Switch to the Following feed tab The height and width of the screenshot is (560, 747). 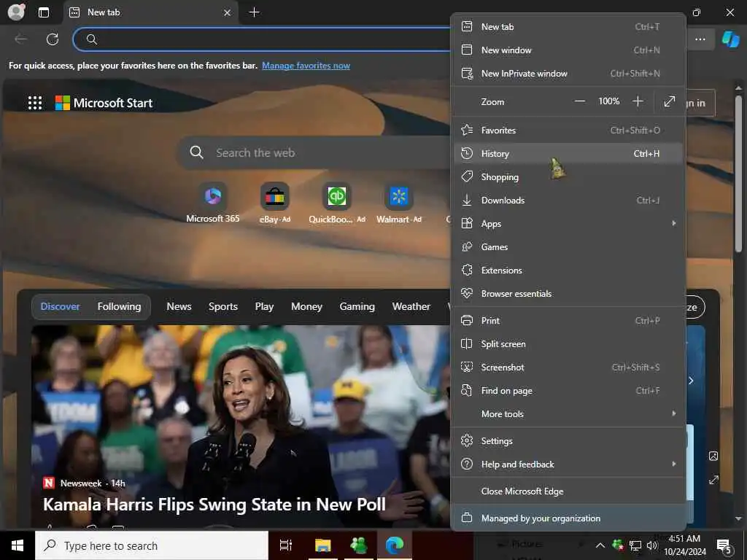tap(119, 307)
